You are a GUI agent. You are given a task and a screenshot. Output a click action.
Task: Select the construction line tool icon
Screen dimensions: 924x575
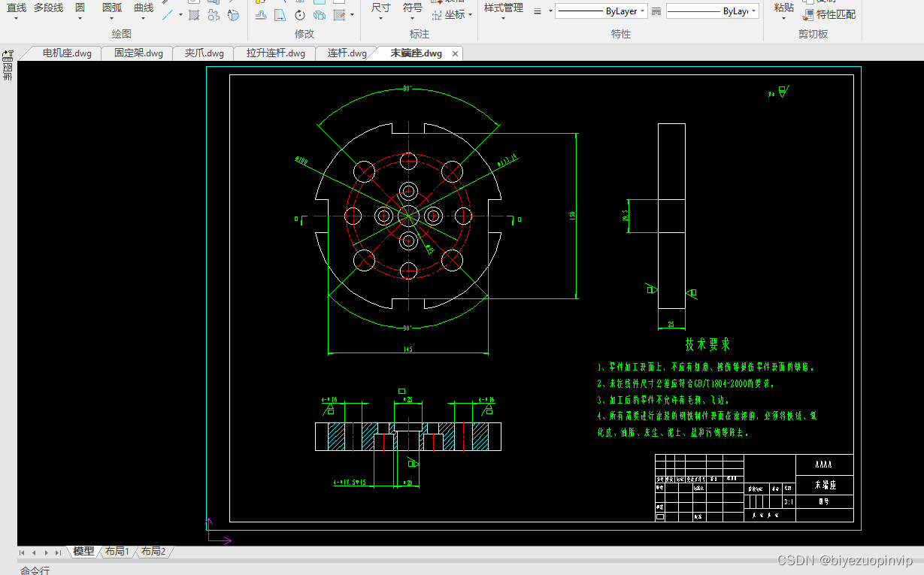(x=168, y=14)
